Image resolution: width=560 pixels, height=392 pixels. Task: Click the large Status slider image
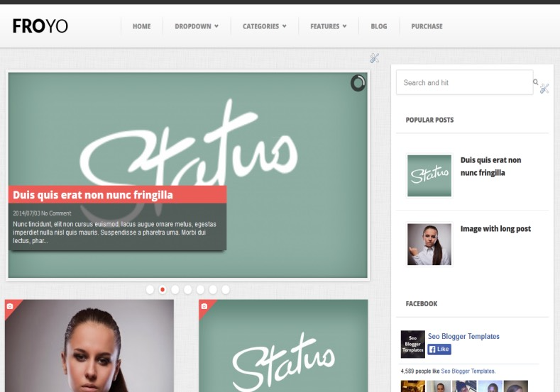tap(188, 175)
